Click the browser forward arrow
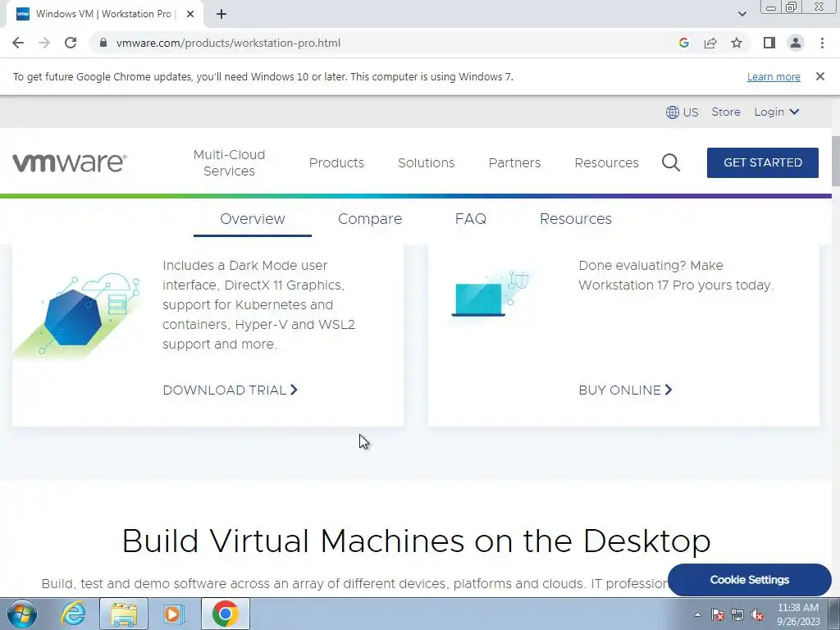This screenshot has width=840, height=630. [x=44, y=43]
